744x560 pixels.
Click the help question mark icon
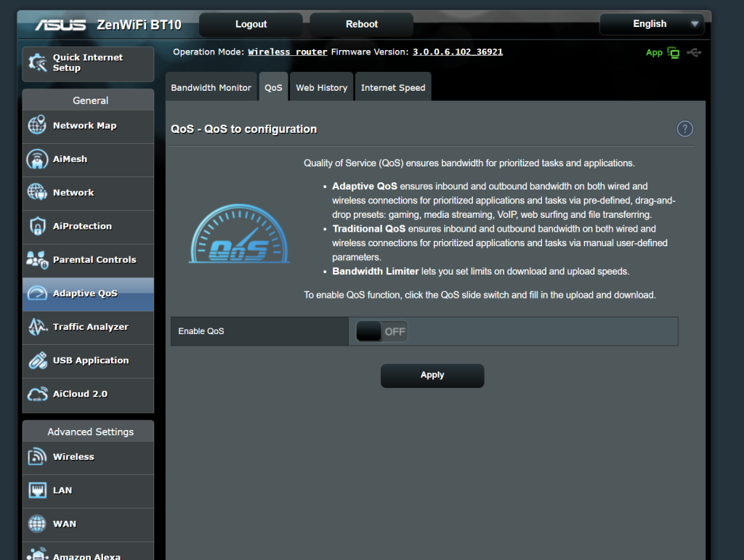(684, 129)
